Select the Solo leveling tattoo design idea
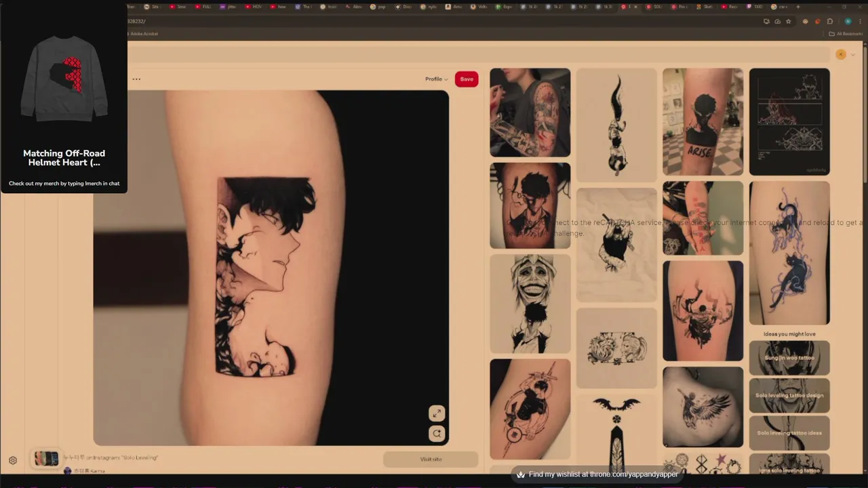The height and width of the screenshot is (488, 868). click(x=789, y=395)
